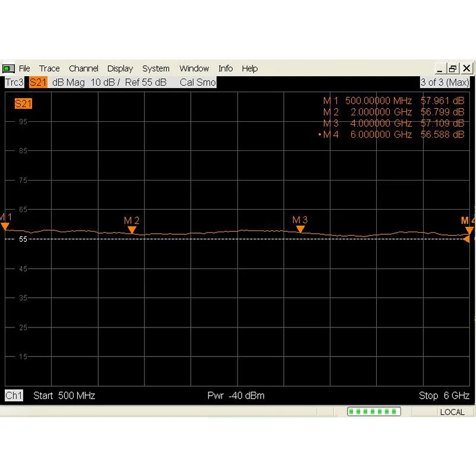
Task: Select the Trc3 trace label
Action: pyautogui.click(x=14, y=82)
